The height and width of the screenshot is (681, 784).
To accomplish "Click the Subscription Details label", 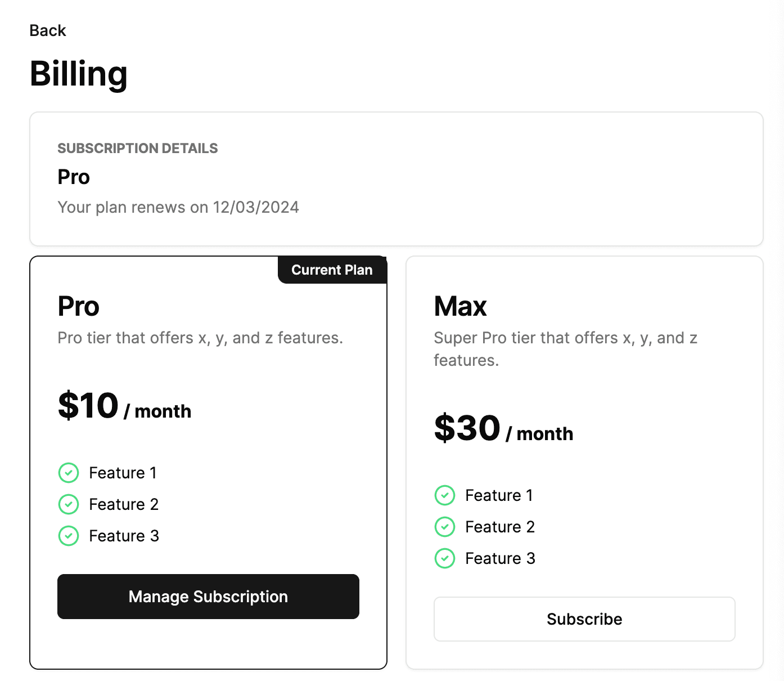I will pyautogui.click(x=138, y=149).
